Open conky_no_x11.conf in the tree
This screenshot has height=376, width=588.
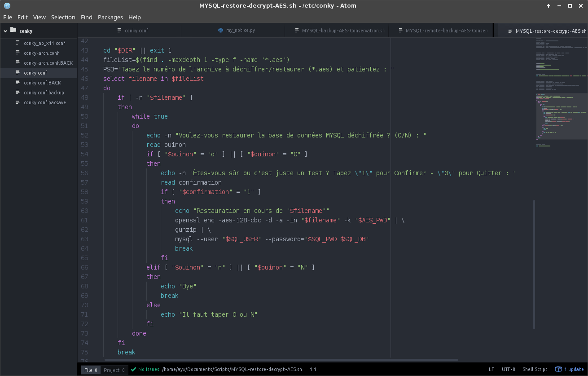click(x=44, y=43)
